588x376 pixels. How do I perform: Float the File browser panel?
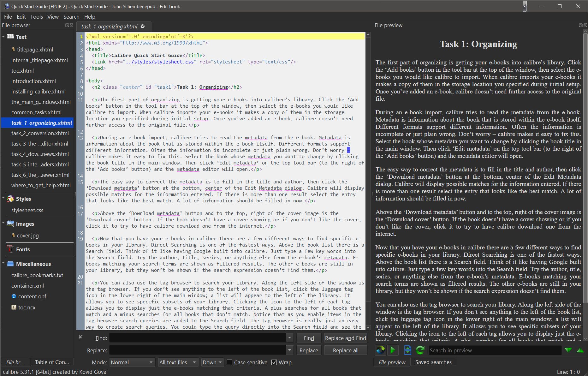(x=67, y=25)
